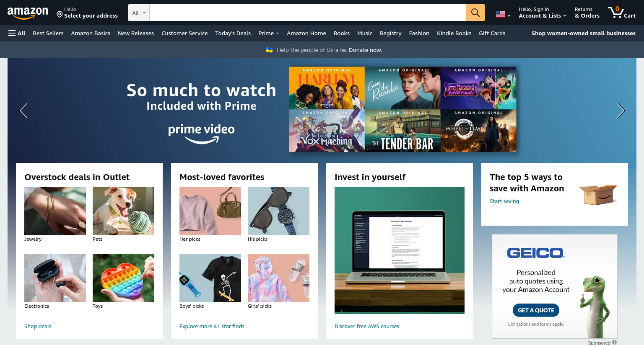
Task: Open the Pets outlet image
Action: tap(123, 211)
